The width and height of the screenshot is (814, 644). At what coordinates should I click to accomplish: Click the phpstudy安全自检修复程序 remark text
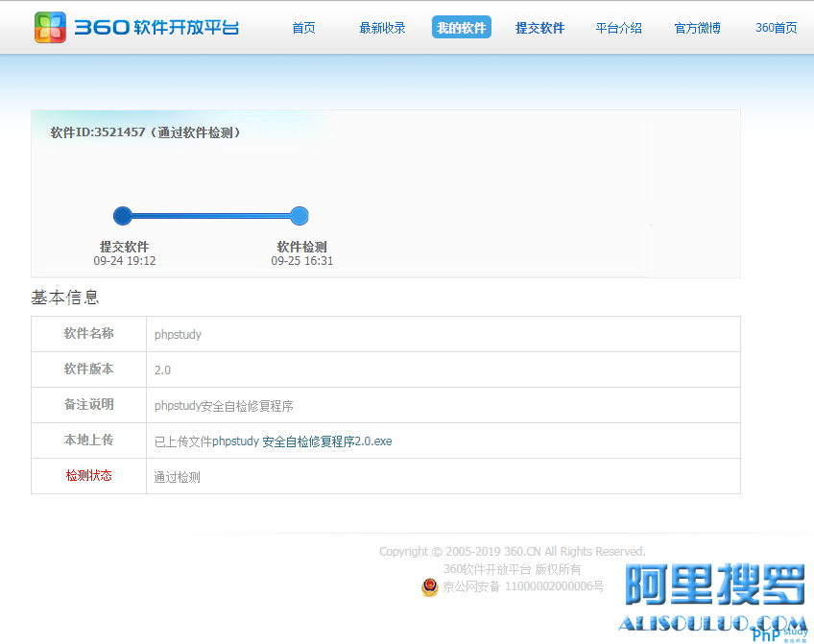224,406
